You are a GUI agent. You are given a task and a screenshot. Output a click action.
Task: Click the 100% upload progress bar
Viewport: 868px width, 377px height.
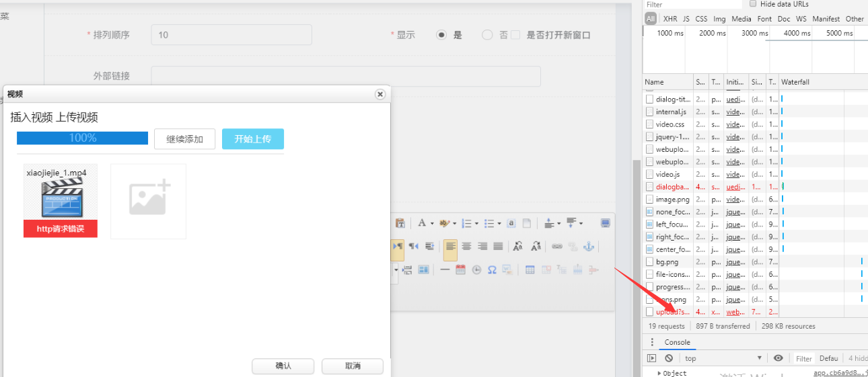click(82, 138)
